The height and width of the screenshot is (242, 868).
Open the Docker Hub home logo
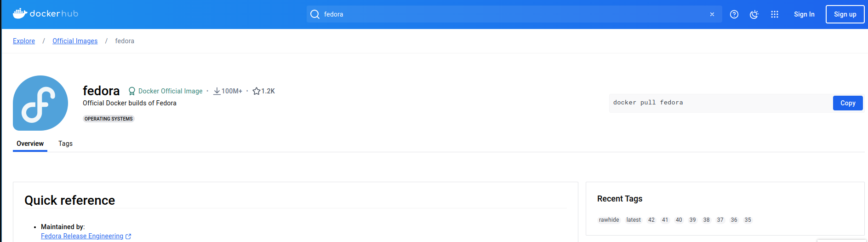[46, 14]
